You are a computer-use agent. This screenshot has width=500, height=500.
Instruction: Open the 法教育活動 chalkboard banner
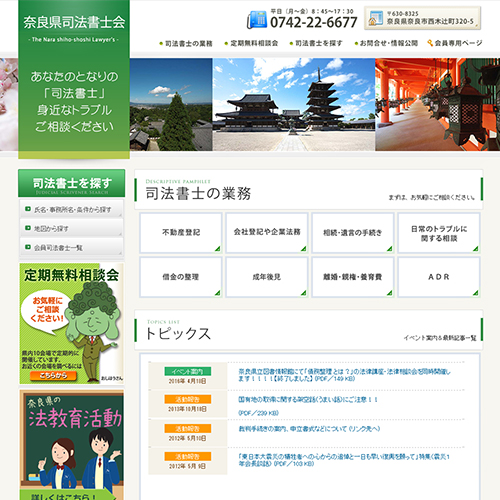[72, 445]
